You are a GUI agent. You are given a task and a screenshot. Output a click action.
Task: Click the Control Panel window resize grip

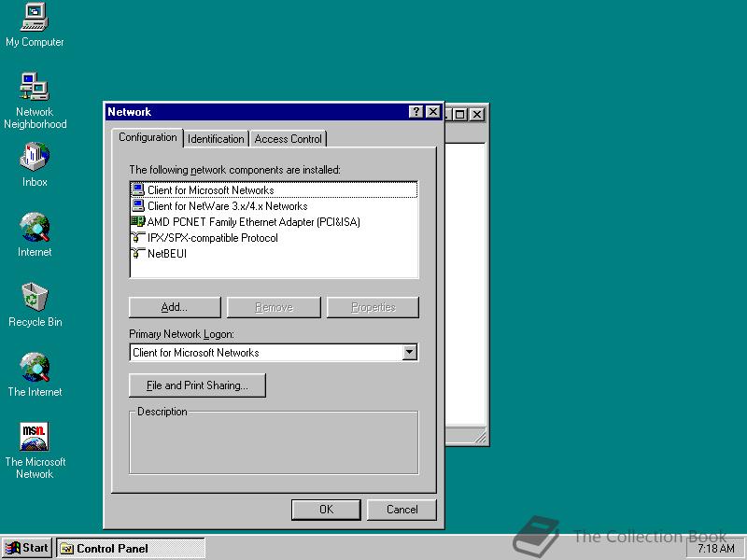click(x=480, y=437)
